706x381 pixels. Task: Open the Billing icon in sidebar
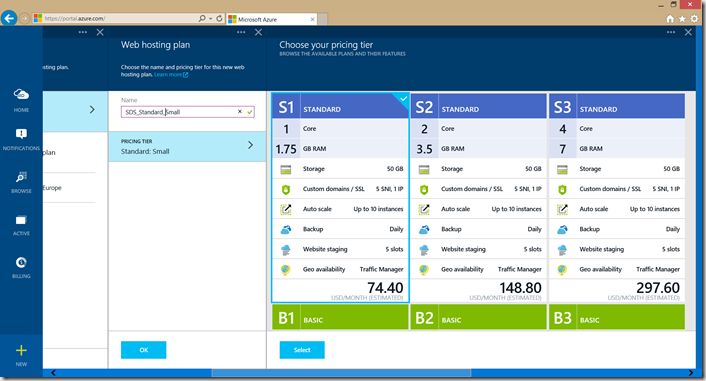click(21, 268)
